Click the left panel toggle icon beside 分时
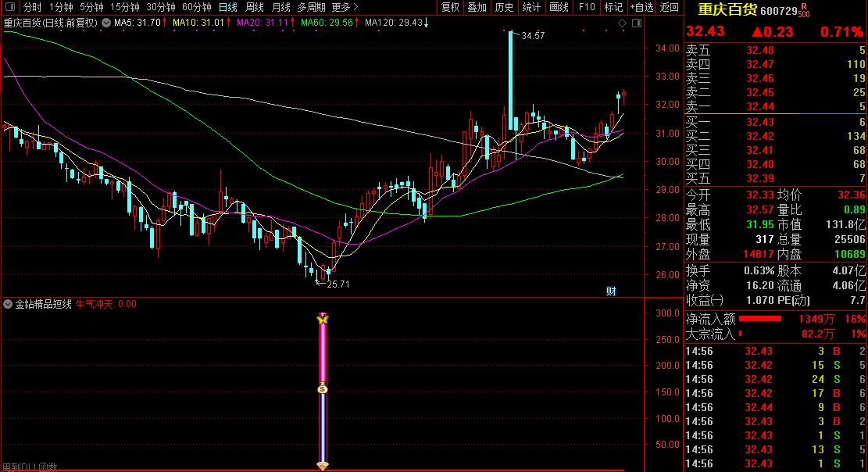This screenshot has width=868, height=472. click(x=9, y=7)
